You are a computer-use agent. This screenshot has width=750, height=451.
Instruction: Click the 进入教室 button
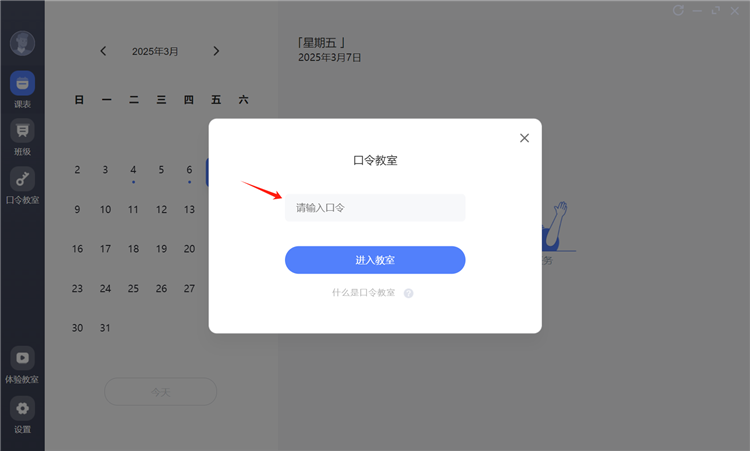375,260
